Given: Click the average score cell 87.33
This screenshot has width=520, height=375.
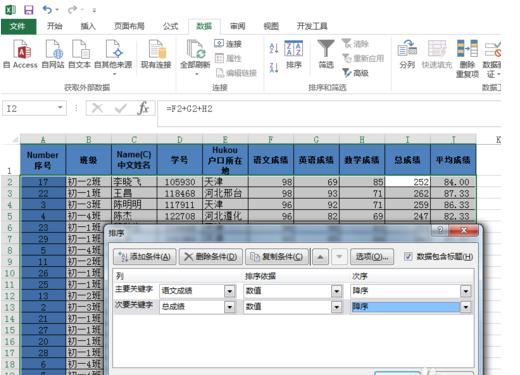Looking at the screenshot, I should click(x=453, y=193).
